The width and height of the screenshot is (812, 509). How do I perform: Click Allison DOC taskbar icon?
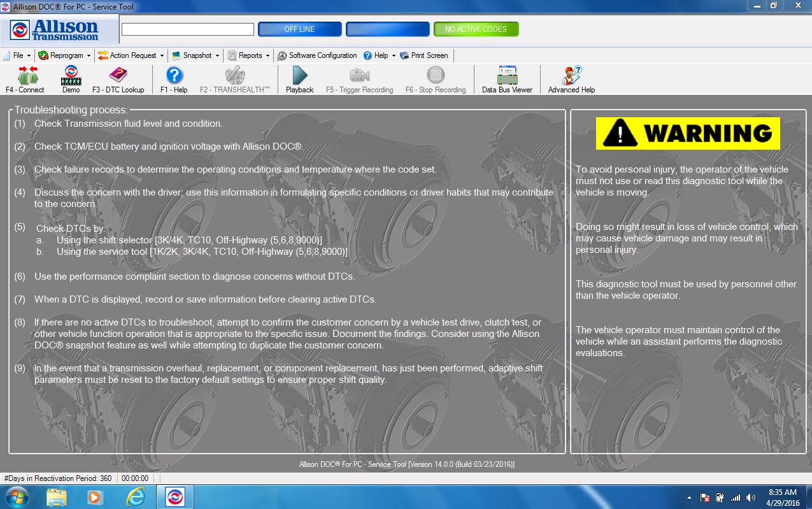[x=175, y=497]
